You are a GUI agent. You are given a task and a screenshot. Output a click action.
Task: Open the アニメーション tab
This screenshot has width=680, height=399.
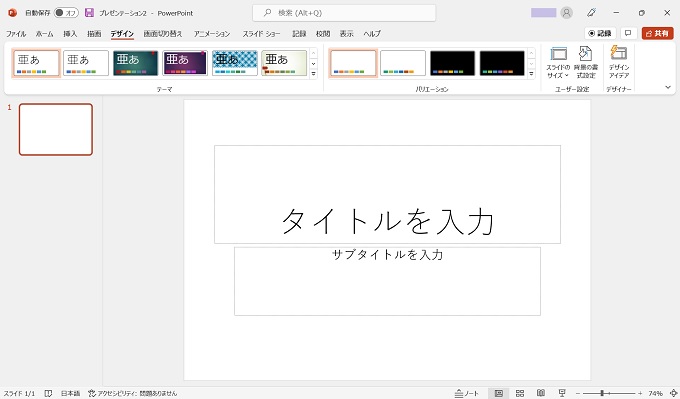coord(212,33)
